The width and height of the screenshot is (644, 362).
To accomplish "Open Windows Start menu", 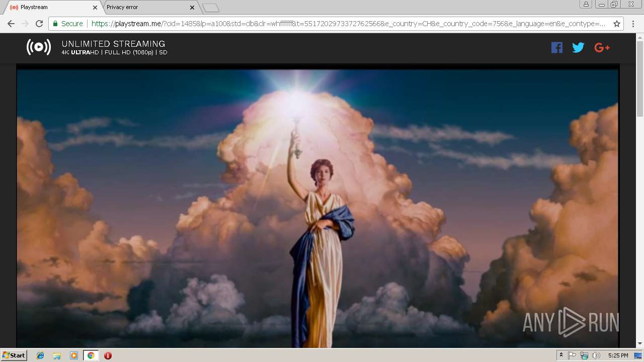I will [x=14, y=355].
